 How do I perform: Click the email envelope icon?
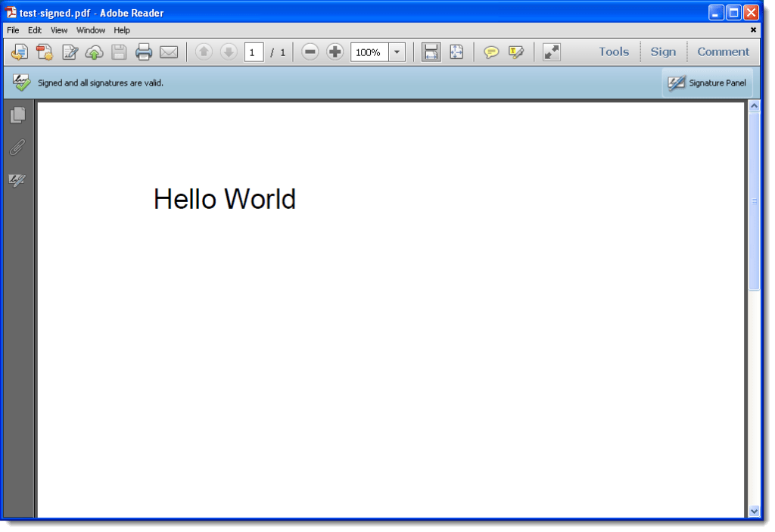(x=168, y=52)
